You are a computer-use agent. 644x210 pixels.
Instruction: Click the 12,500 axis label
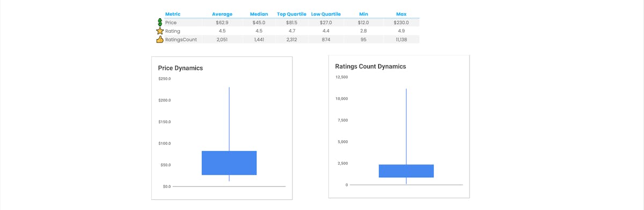pyautogui.click(x=341, y=77)
